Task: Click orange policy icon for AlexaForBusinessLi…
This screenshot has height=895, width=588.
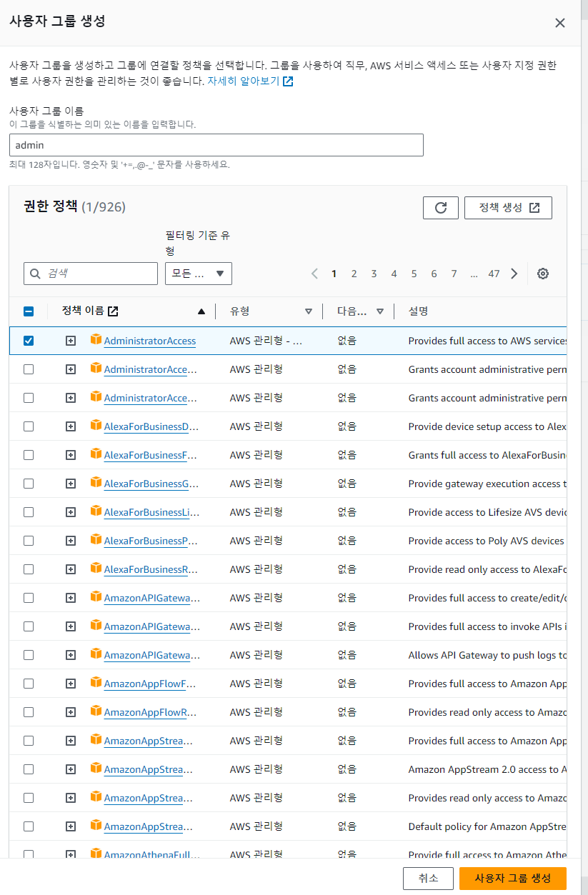Action: pyautogui.click(x=96, y=511)
